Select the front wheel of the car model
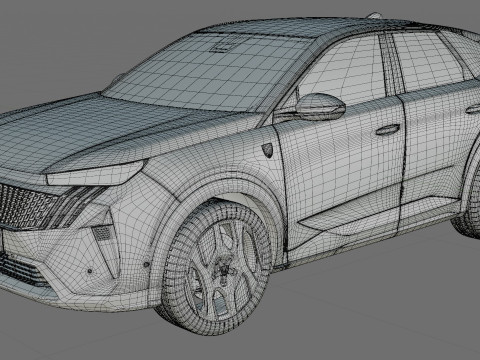This screenshot has width=480, height=360. pos(216,267)
